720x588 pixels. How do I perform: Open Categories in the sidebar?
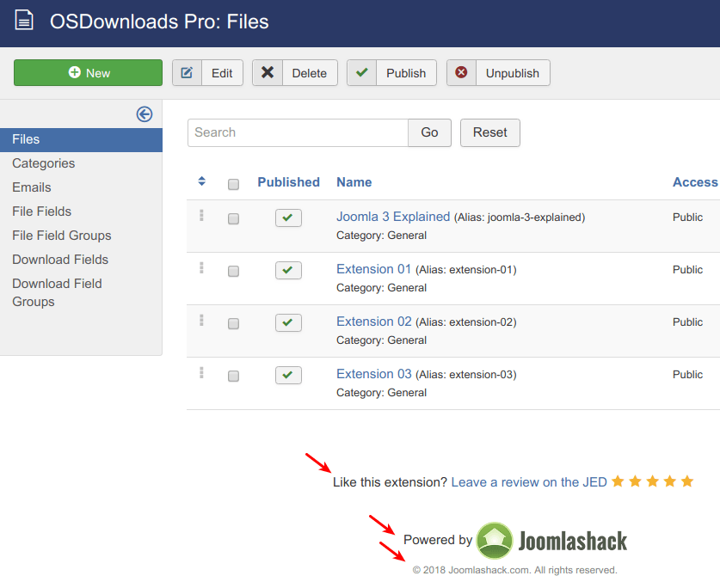(x=44, y=163)
